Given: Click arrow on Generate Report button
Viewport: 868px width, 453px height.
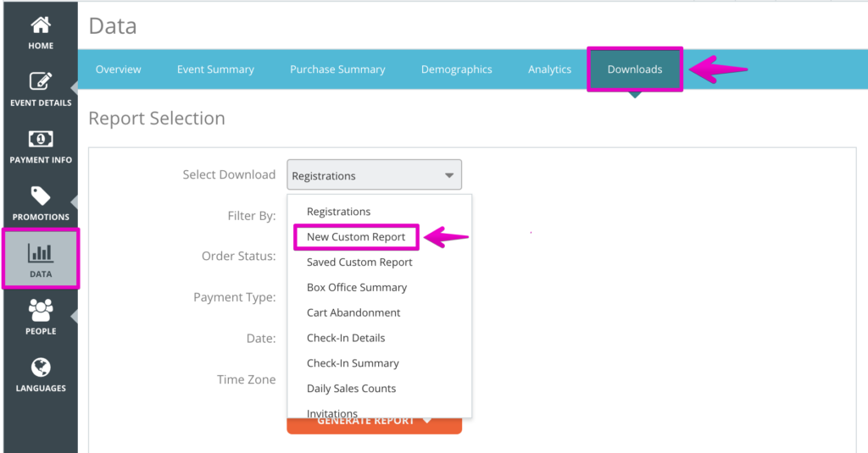Looking at the screenshot, I should 427,421.
